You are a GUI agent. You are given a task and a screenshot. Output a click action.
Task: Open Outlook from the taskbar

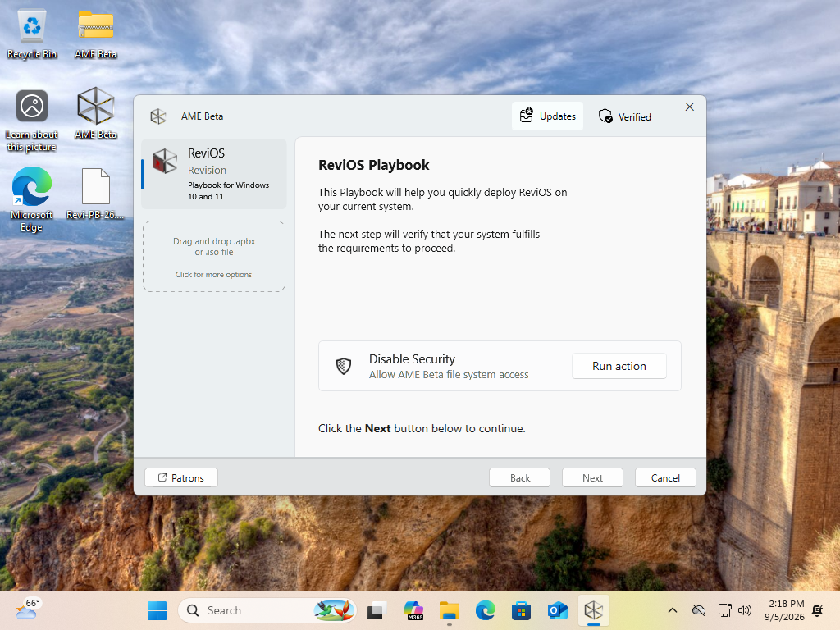point(557,610)
